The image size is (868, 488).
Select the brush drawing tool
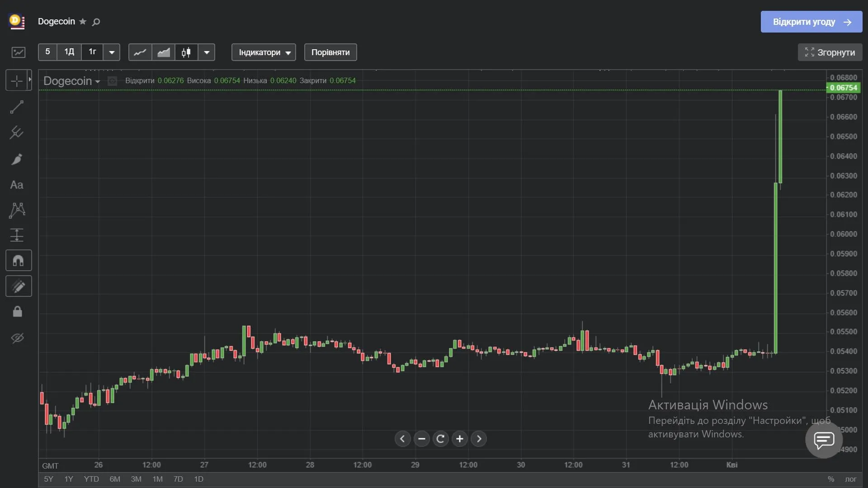tap(17, 159)
